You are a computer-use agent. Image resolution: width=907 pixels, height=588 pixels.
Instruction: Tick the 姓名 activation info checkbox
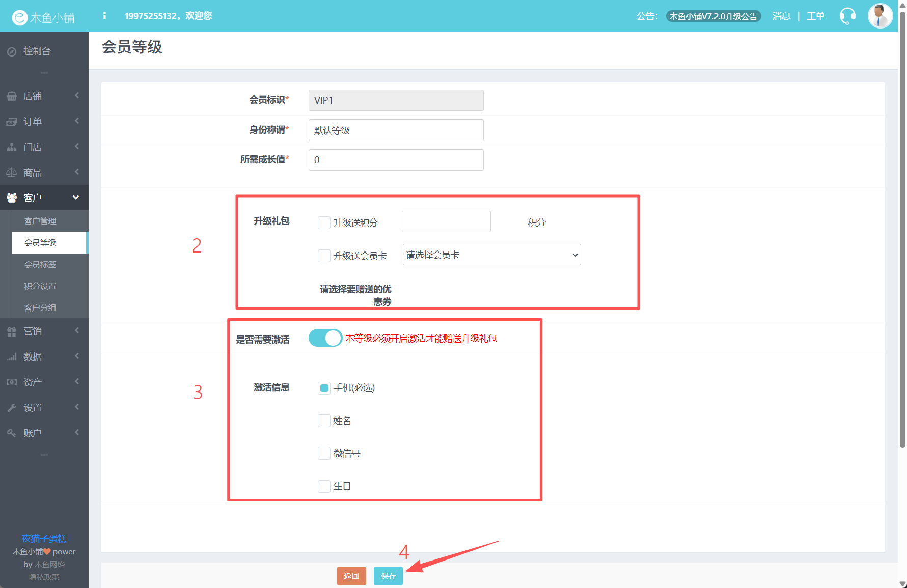click(x=324, y=421)
